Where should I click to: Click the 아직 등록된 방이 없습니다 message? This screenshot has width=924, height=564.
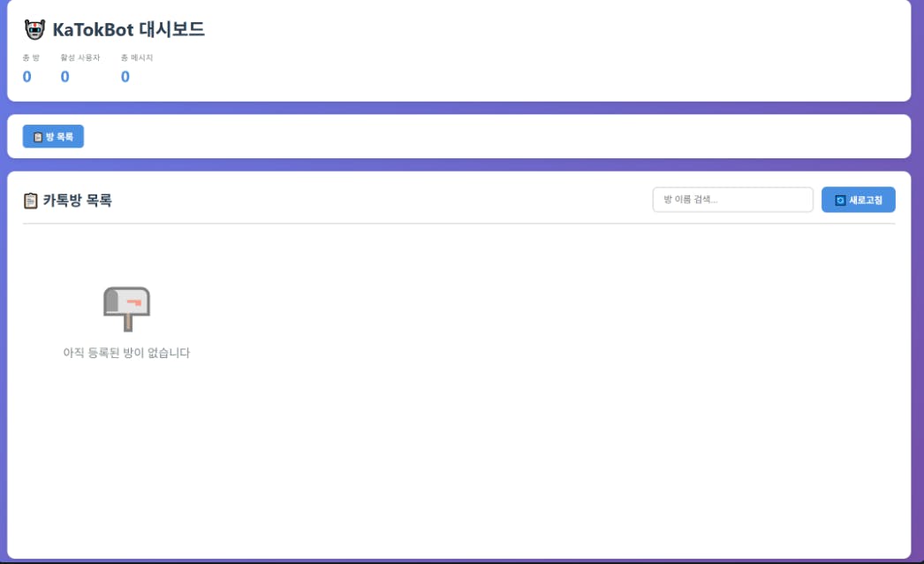(127, 353)
